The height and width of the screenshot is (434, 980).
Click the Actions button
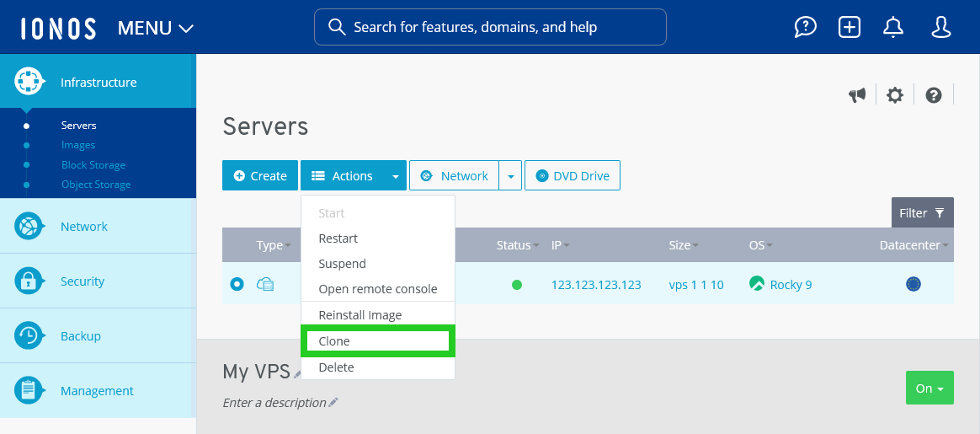tap(343, 176)
